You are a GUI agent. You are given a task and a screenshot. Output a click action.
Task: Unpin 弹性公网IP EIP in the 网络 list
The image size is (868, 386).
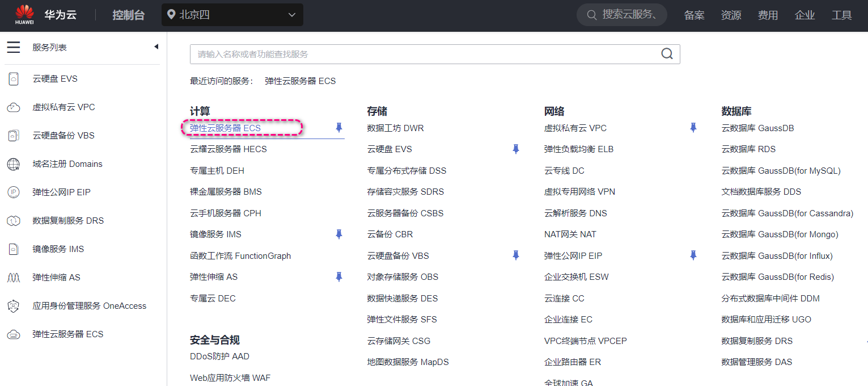693,255
